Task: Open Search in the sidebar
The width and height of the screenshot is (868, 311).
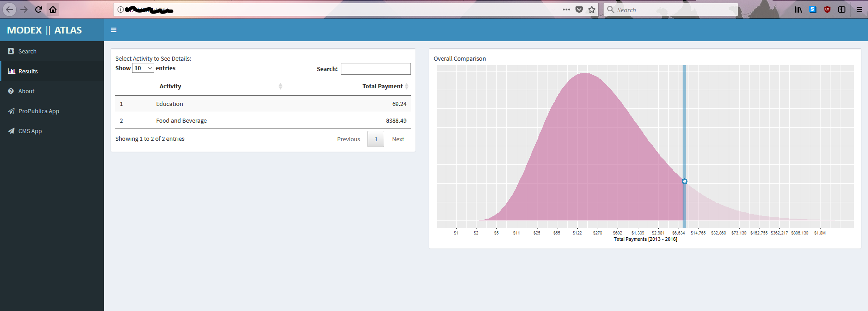Action: click(x=27, y=52)
